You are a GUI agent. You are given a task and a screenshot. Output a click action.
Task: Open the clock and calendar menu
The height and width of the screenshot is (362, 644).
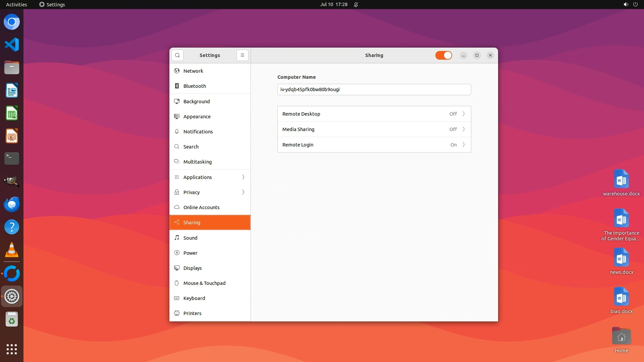[333, 4]
